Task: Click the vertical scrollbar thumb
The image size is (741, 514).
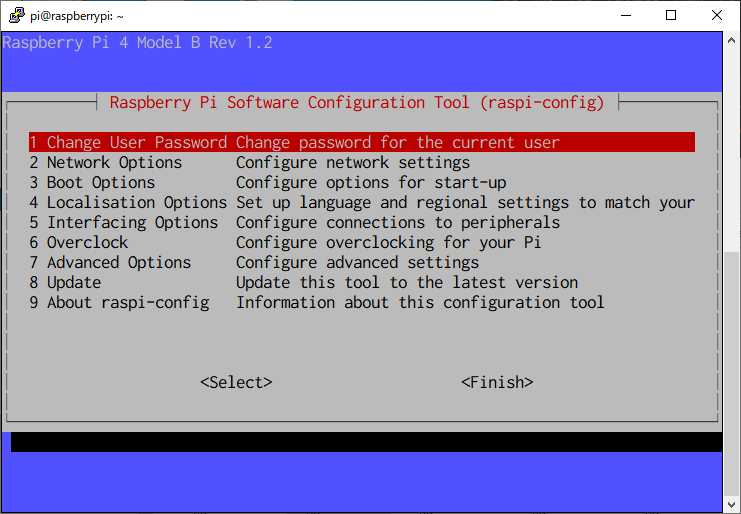Action: point(732,373)
